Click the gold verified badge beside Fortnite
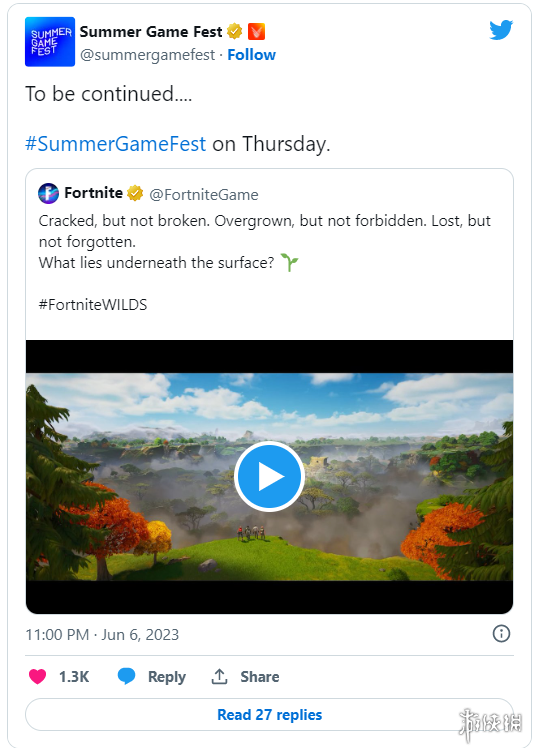Screen dimensions: 537x753 pos(135,193)
